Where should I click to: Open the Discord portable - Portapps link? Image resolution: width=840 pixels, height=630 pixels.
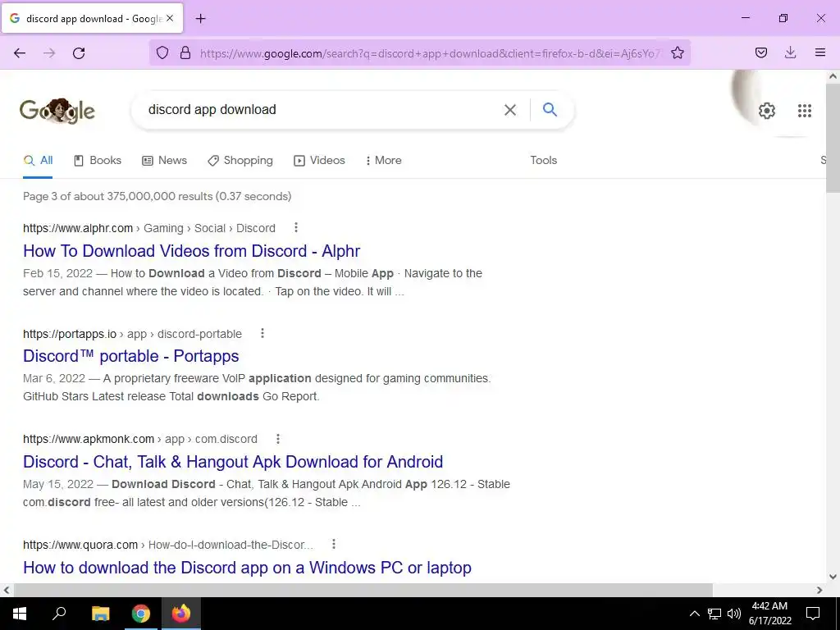click(x=130, y=356)
